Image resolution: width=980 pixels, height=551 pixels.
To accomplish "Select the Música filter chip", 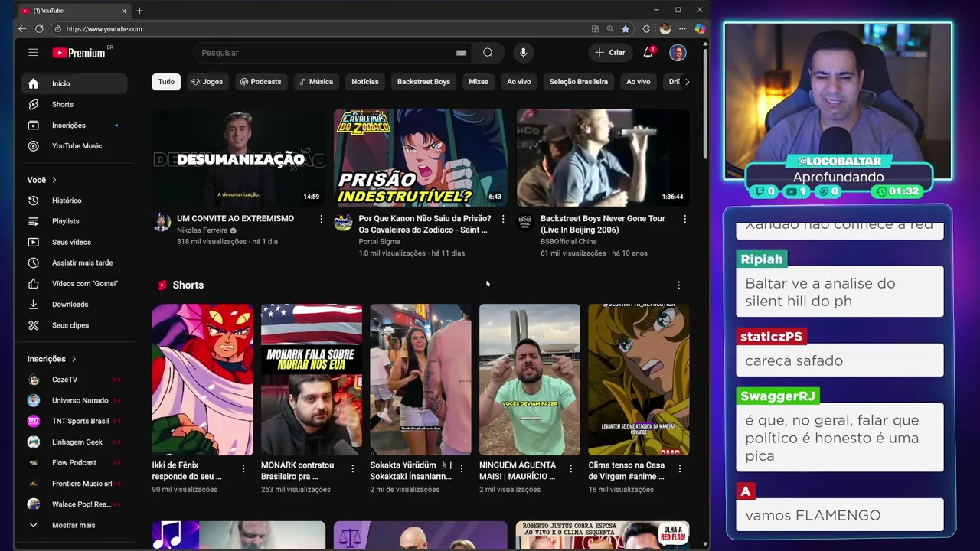I will pos(316,82).
